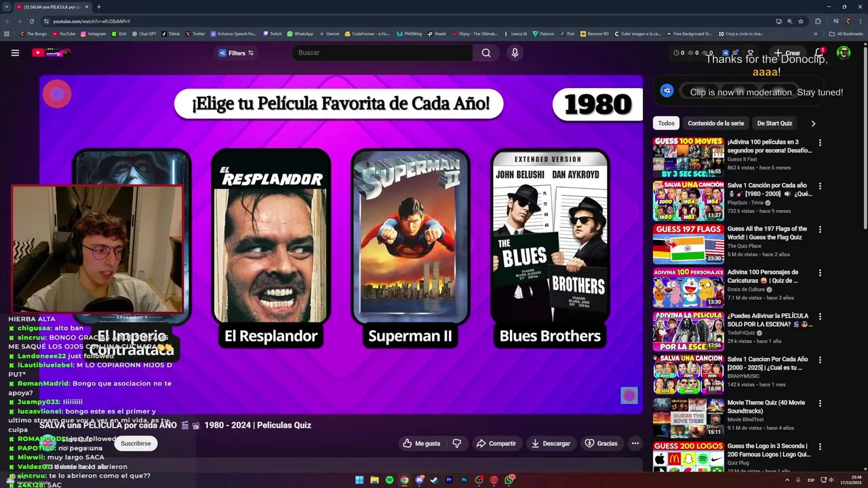Select the Contenido de la serie chip
868x488 pixels.
[x=715, y=123]
